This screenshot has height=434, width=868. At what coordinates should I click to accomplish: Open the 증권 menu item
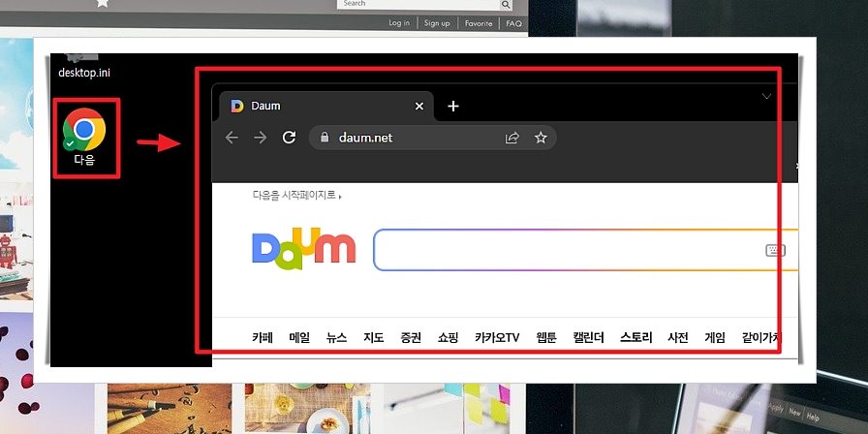[411, 337]
